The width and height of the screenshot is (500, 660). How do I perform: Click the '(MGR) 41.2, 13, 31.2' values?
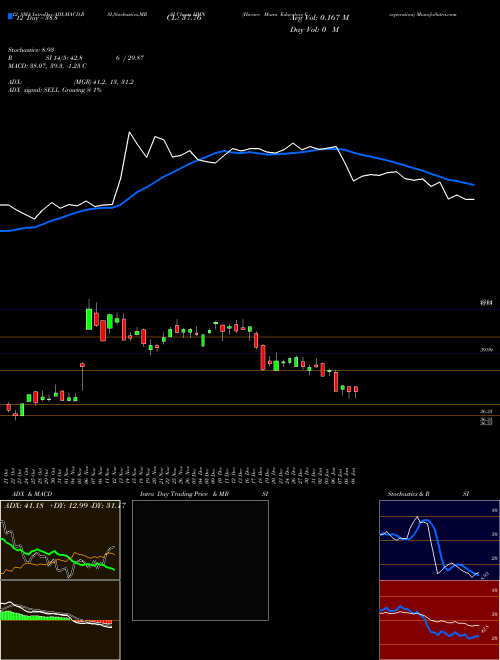[104, 82]
